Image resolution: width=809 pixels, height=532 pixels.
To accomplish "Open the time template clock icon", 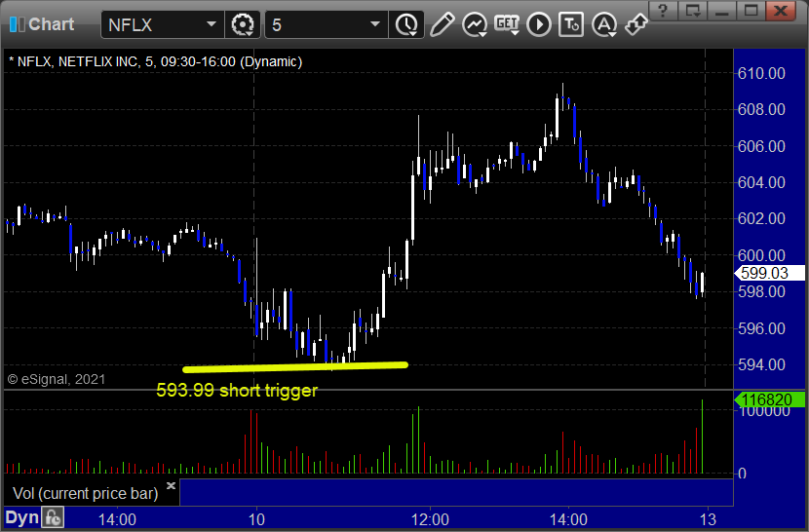I will [407, 24].
